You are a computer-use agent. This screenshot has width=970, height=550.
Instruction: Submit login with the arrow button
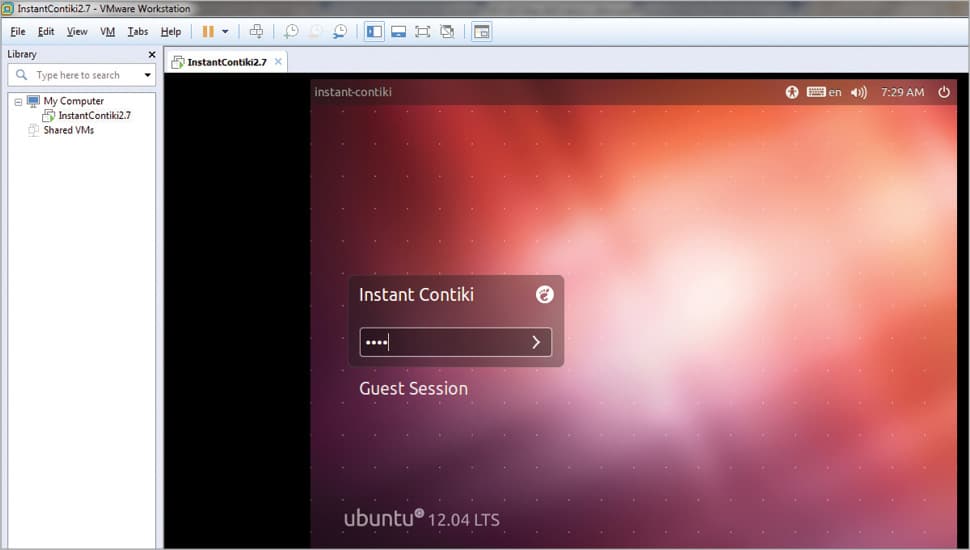pos(536,342)
